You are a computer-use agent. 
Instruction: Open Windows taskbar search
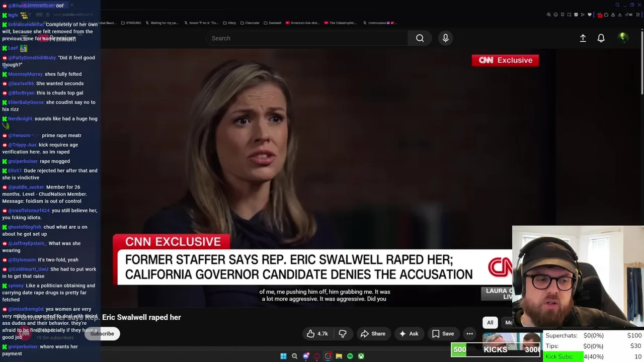[x=294, y=356]
